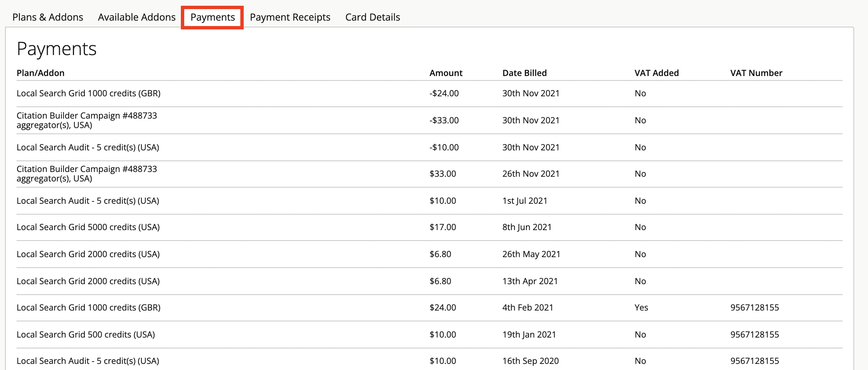Click the Date Billed column header

tap(525, 73)
